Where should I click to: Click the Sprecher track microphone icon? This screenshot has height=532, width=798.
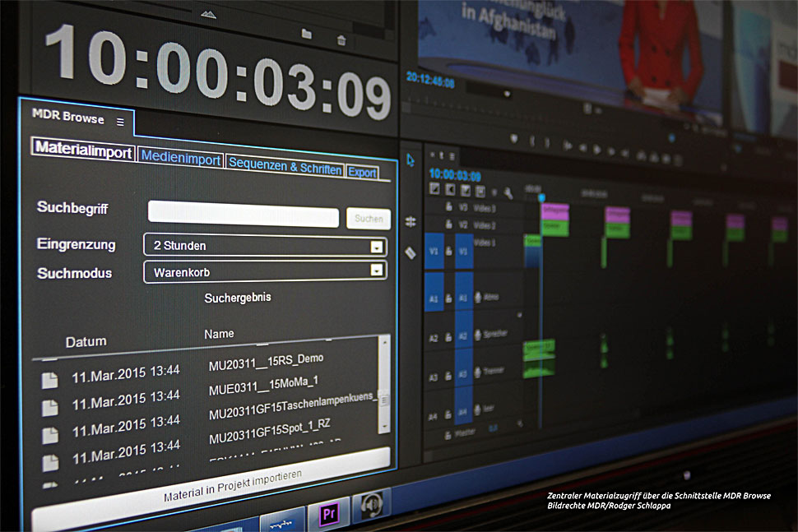[478, 335]
